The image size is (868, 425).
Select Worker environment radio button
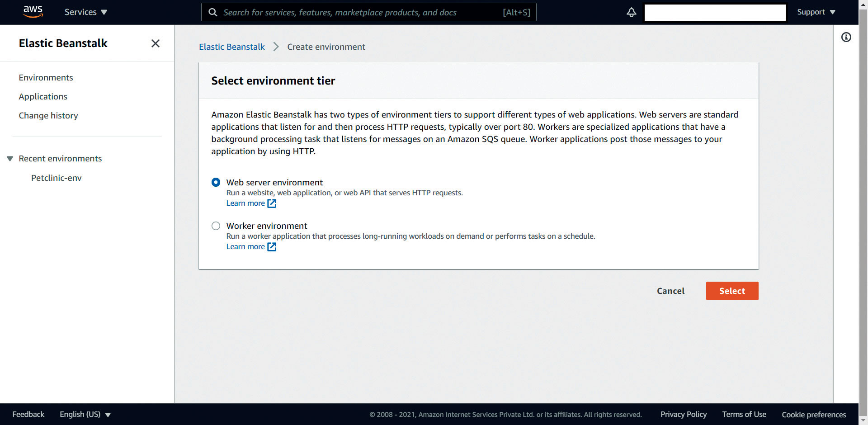[x=216, y=226]
